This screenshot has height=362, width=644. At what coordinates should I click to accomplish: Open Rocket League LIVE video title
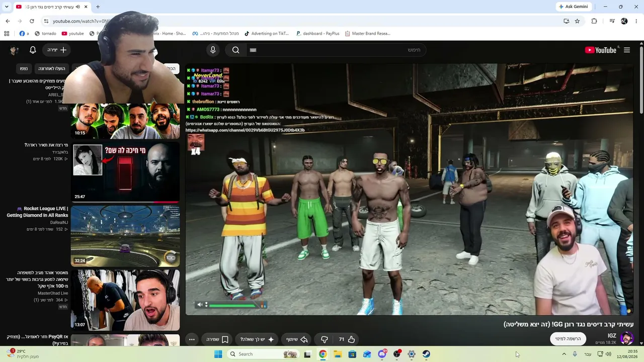pyautogui.click(x=38, y=212)
